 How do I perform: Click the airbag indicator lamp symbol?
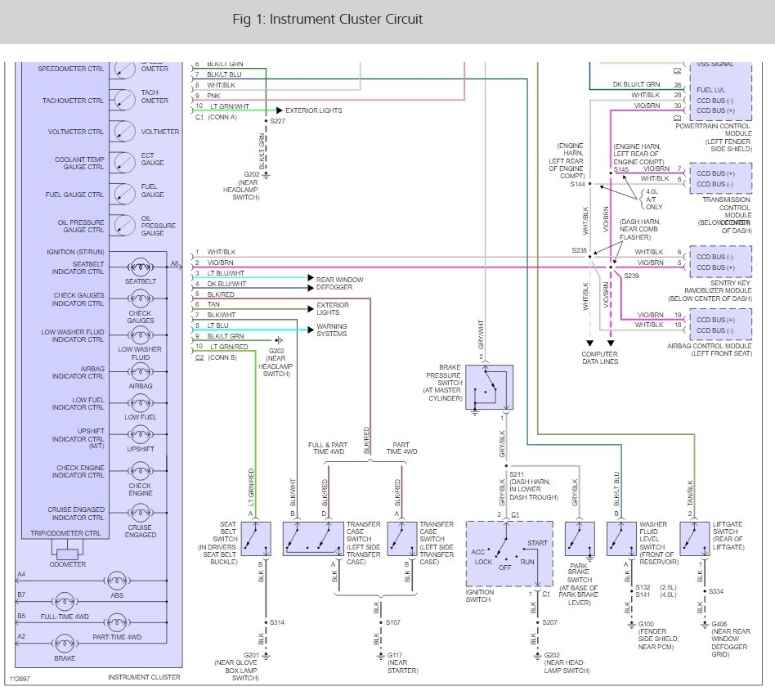pyautogui.click(x=140, y=370)
